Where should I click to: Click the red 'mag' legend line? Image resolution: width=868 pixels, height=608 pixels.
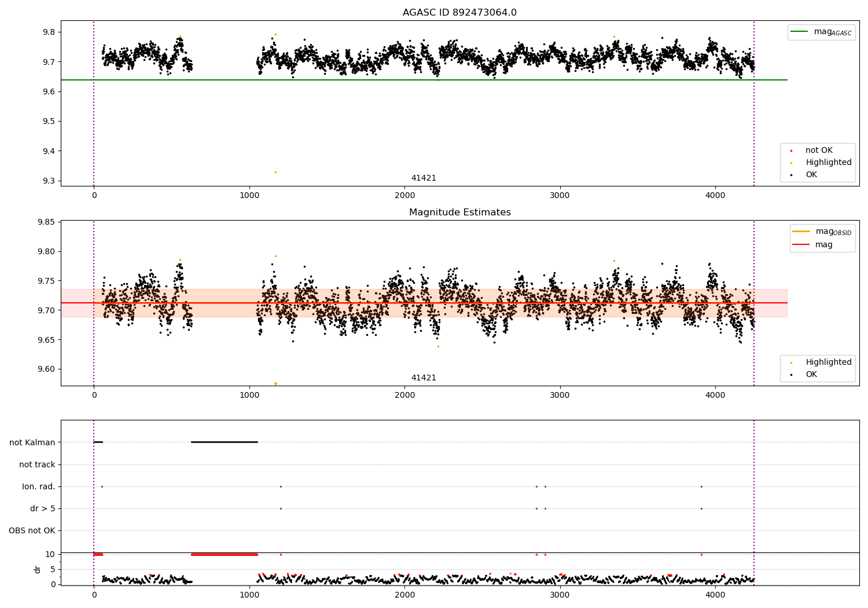point(801,245)
